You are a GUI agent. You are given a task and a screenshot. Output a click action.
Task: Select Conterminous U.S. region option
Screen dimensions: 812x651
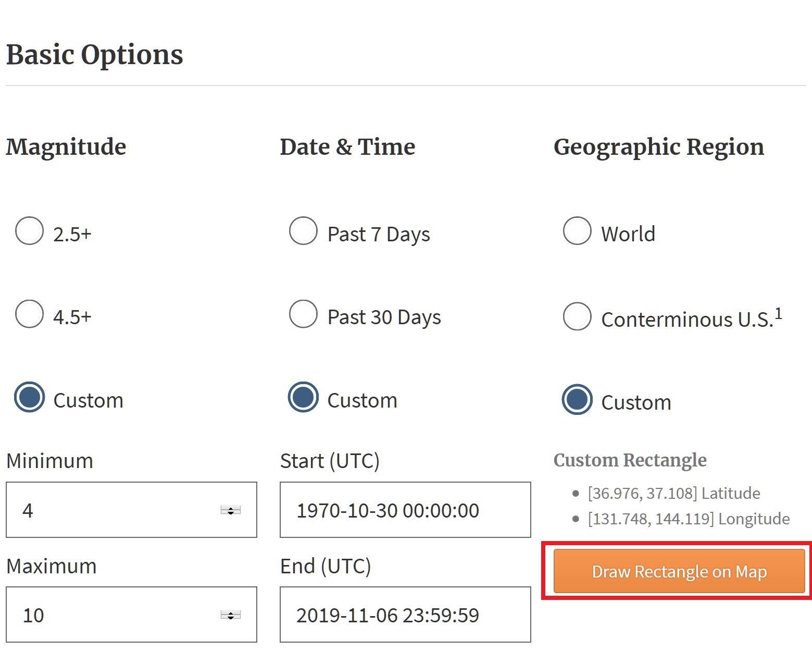(x=577, y=316)
